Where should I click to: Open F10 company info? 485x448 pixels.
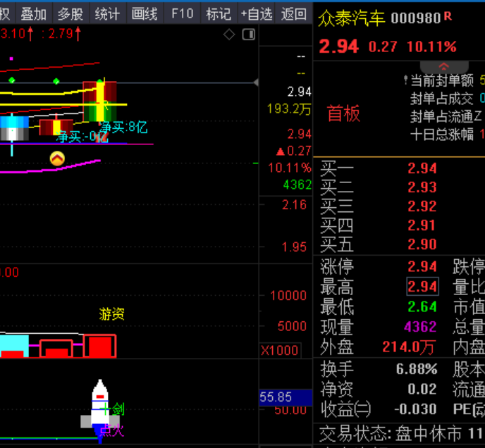coord(182,14)
